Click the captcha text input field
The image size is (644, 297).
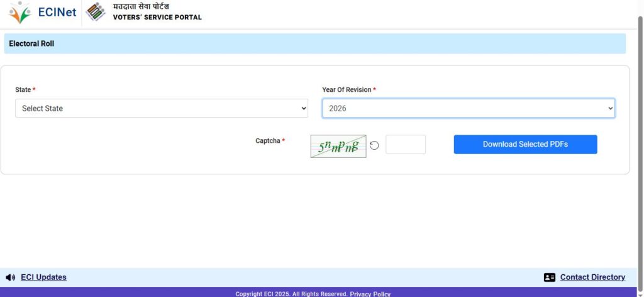pos(406,145)
